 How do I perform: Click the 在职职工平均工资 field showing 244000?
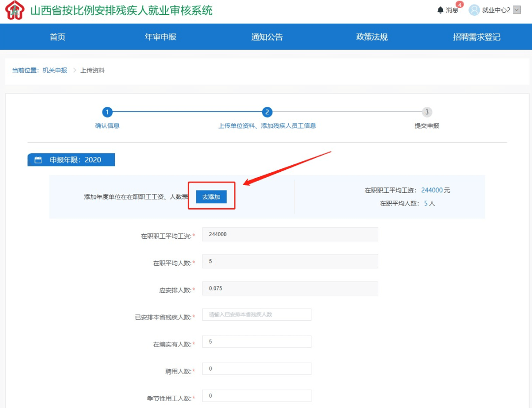point(290,234)
